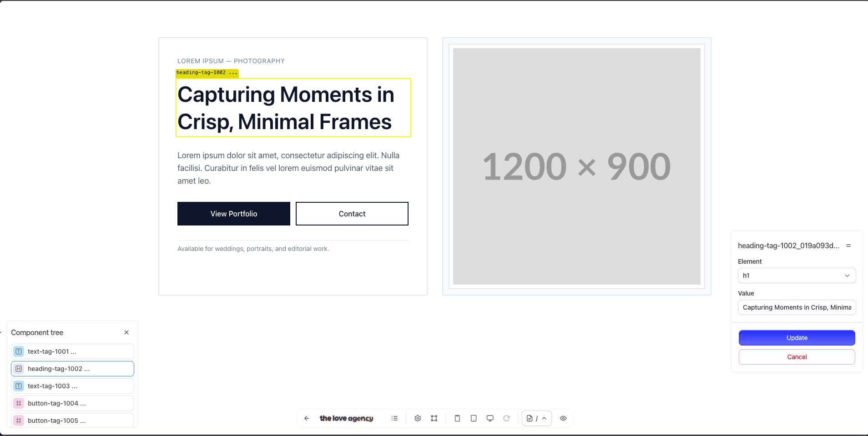Screen dimensions: 868x436
Task: Click the Value text input field
Action: pos(797,307)
